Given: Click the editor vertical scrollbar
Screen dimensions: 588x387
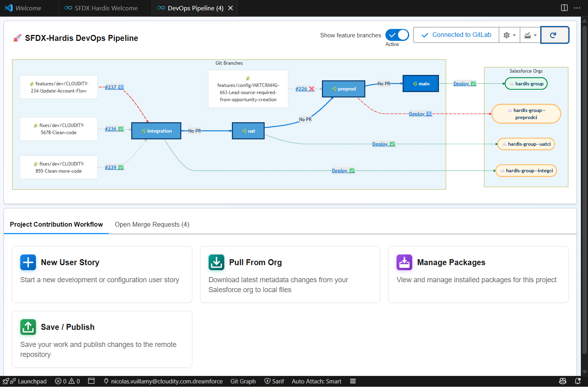Looking at the screenshot, I should [x=584, y=191].
